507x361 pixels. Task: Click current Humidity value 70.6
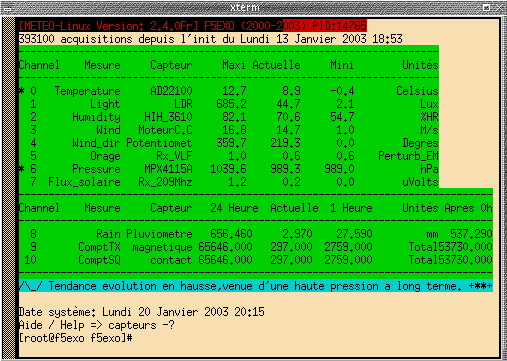[x=288, y=117]
